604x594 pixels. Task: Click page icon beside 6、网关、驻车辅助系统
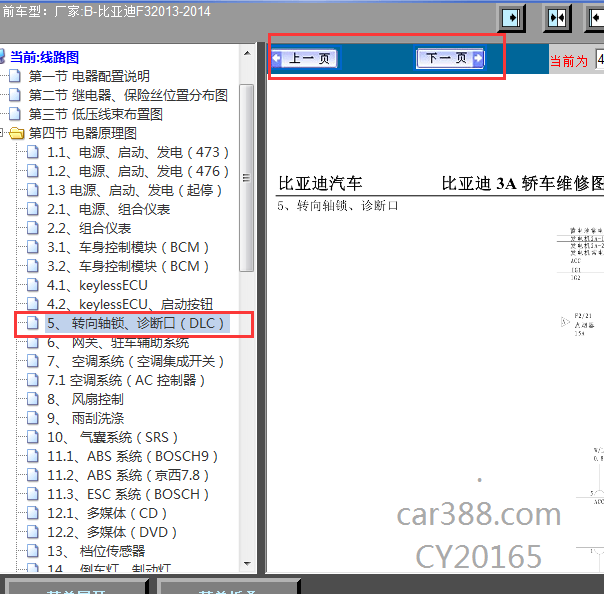tap(32, 342)
